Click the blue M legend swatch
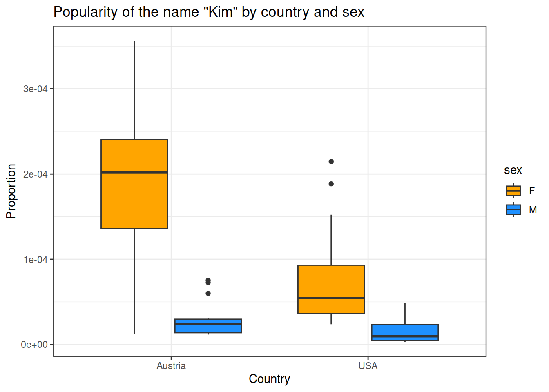 513,209
